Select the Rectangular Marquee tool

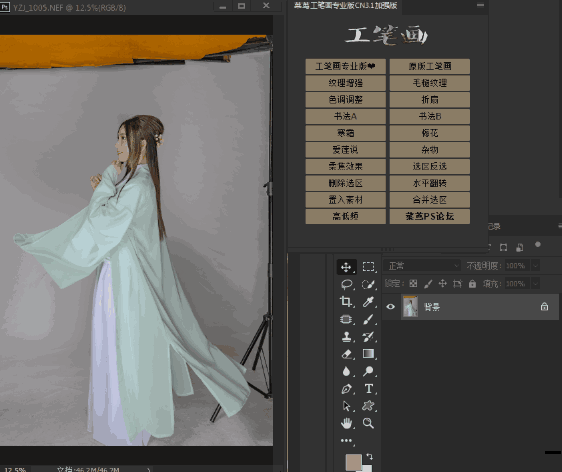click(368, 267)
